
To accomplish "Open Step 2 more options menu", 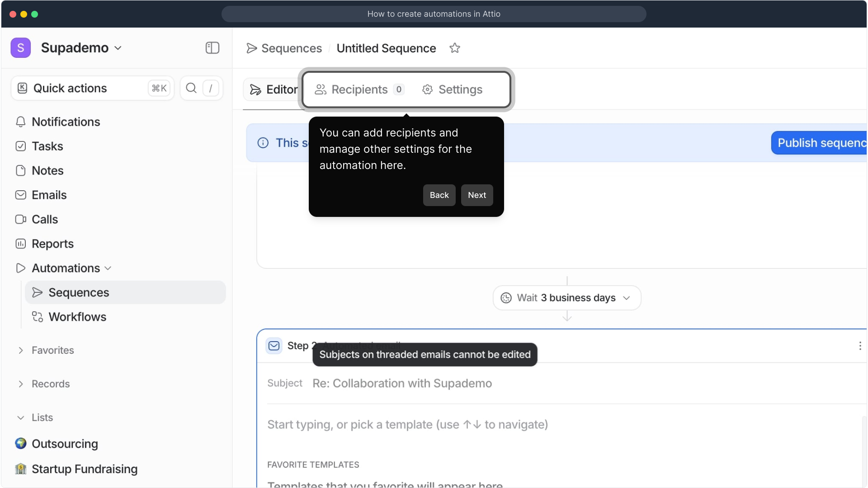I will tap(860, 346).
